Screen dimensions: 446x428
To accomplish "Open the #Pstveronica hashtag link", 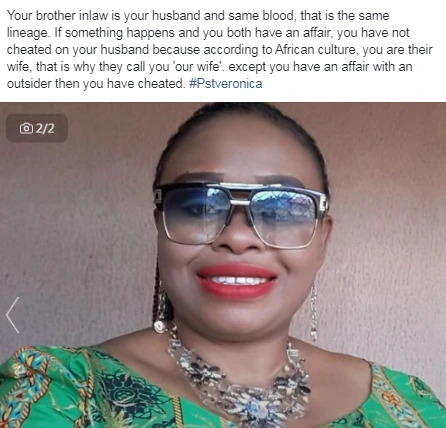I will pos(225,83).
